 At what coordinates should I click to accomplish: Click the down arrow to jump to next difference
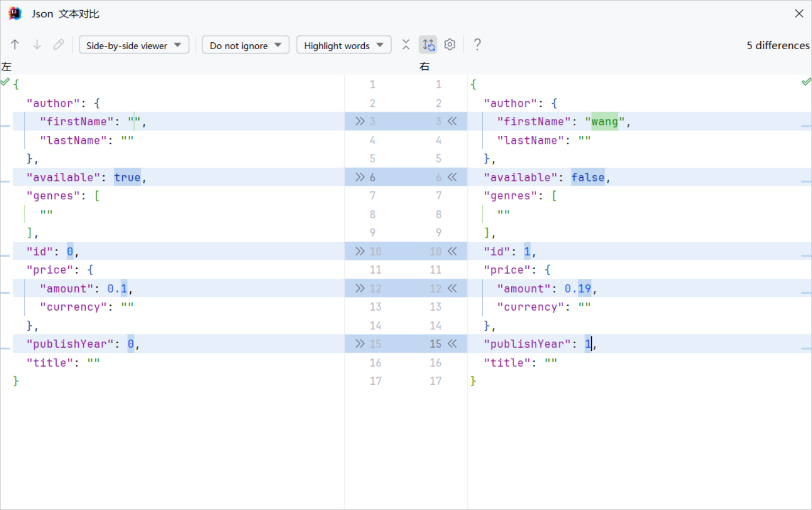tap(37, 44)
